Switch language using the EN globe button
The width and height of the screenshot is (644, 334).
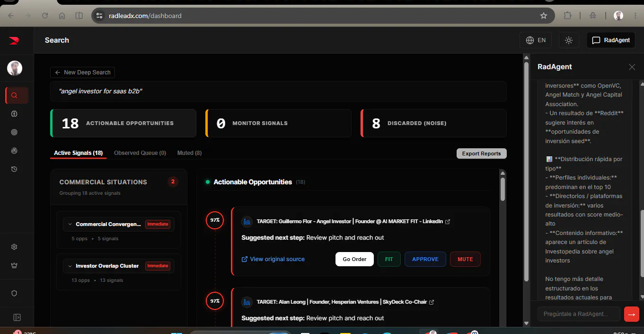click(536, 40)
